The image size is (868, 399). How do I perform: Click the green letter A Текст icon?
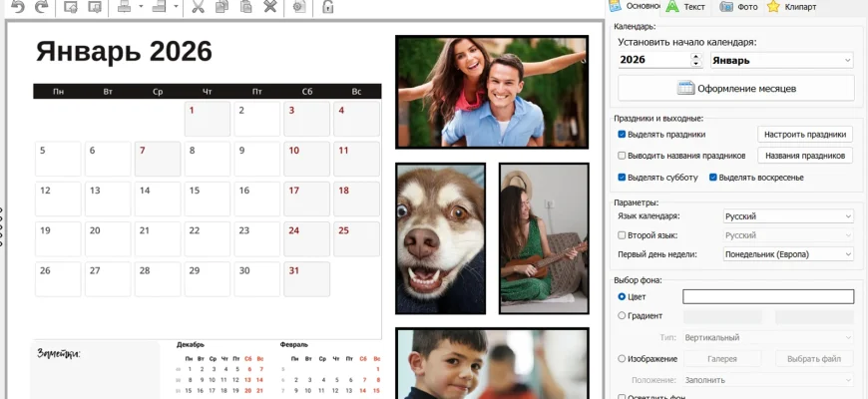672,6
